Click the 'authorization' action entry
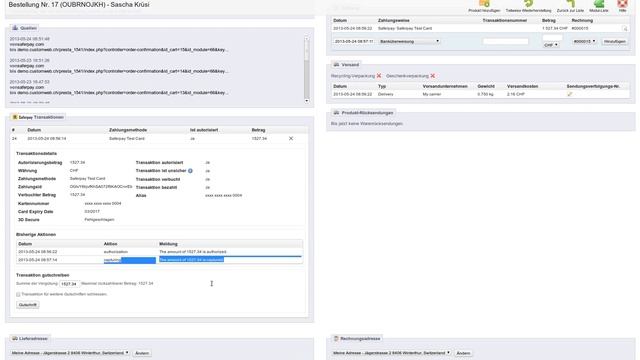 coord(116,252)
